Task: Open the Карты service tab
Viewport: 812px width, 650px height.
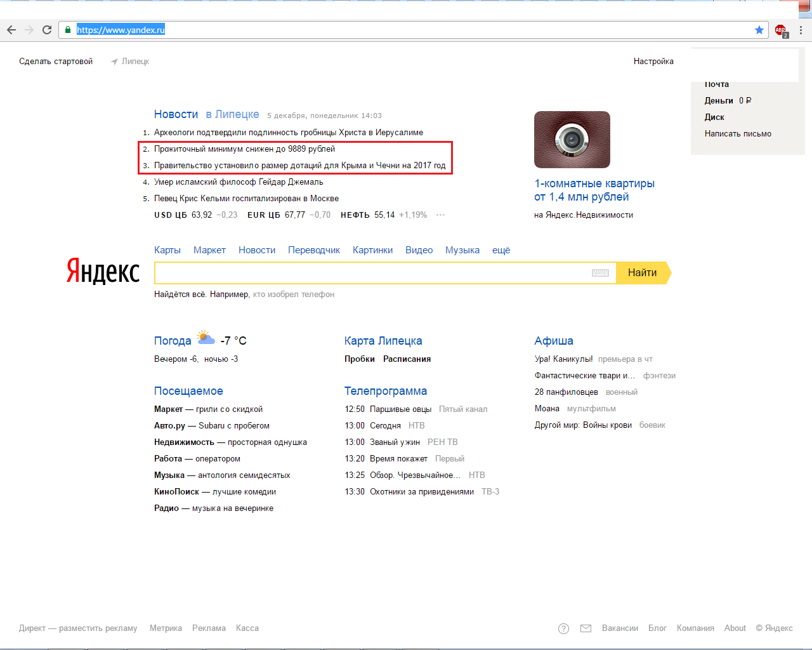Action: (x=167, y=250)
